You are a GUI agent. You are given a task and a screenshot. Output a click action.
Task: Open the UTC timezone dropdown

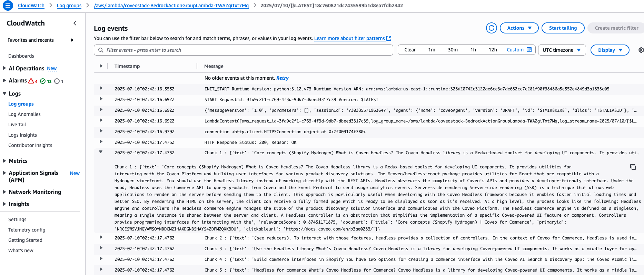(562, 50)
